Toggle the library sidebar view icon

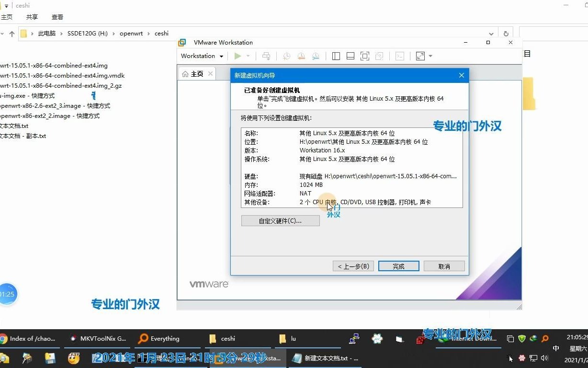pyautogui.click(x=336, y=56)
